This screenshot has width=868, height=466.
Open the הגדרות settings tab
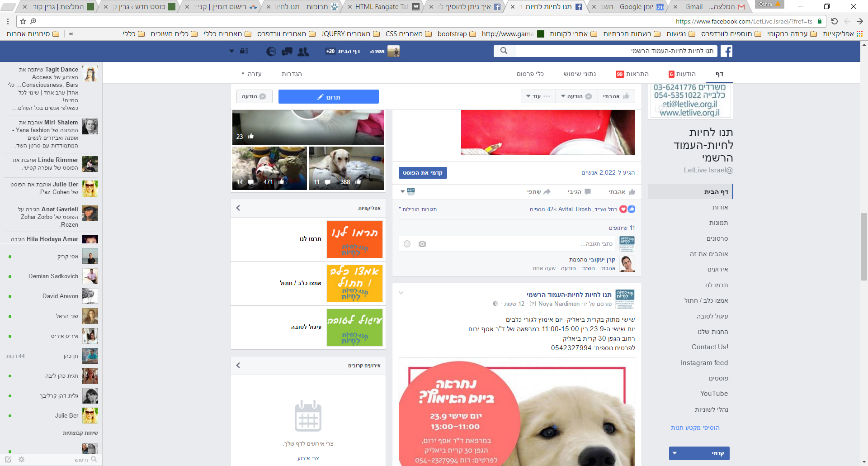click(292, 74)
